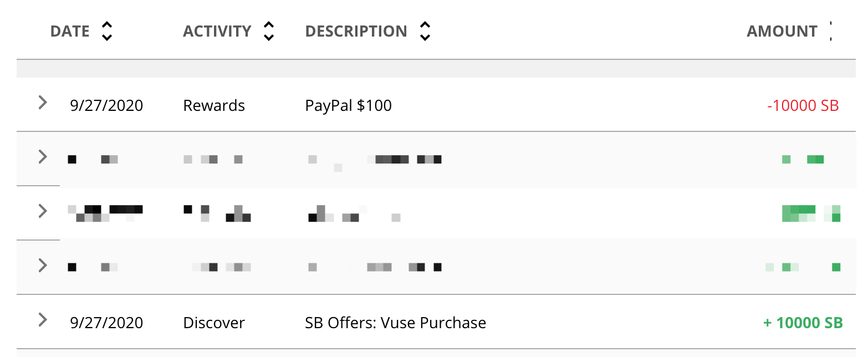Select the DATE column header
868x357 pixels.
[70, 31]
